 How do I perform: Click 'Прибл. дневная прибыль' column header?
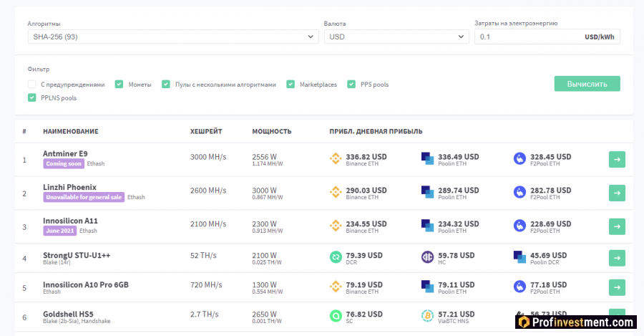376,132
